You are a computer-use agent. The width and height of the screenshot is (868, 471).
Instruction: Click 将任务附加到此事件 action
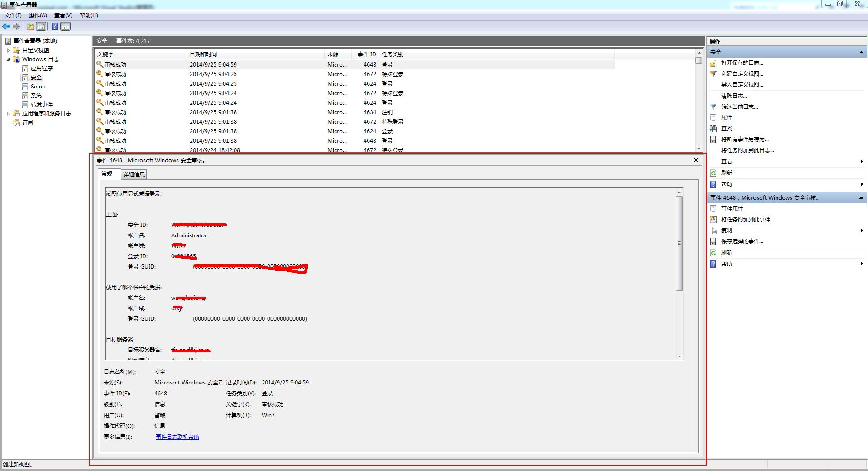click(x=748, y=220)
